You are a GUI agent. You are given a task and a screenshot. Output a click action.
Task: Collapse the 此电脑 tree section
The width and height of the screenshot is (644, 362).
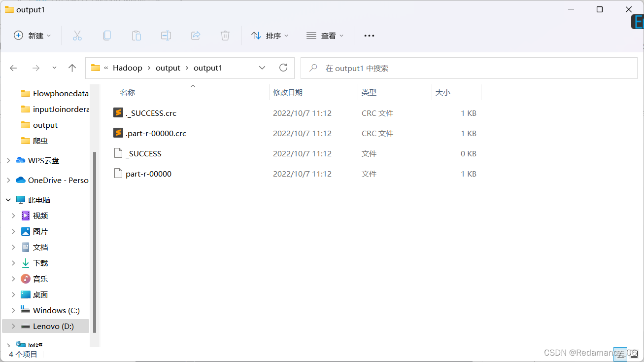8,199
